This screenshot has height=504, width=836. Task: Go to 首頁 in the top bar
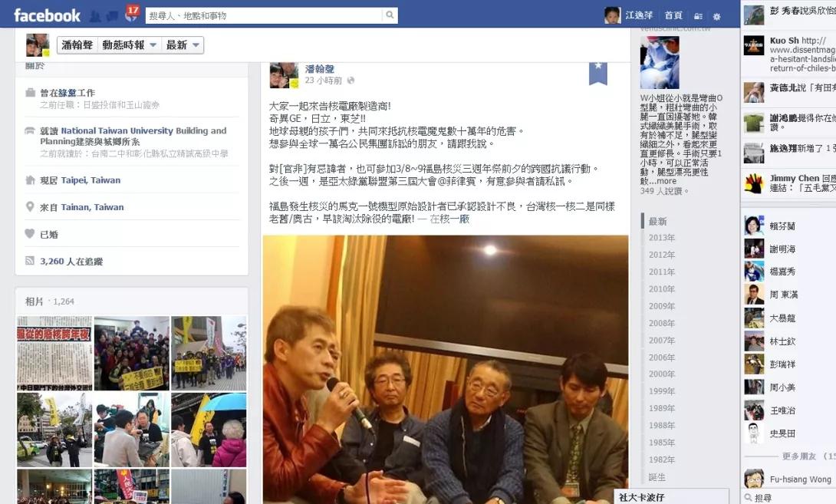[x=673, y=15]
